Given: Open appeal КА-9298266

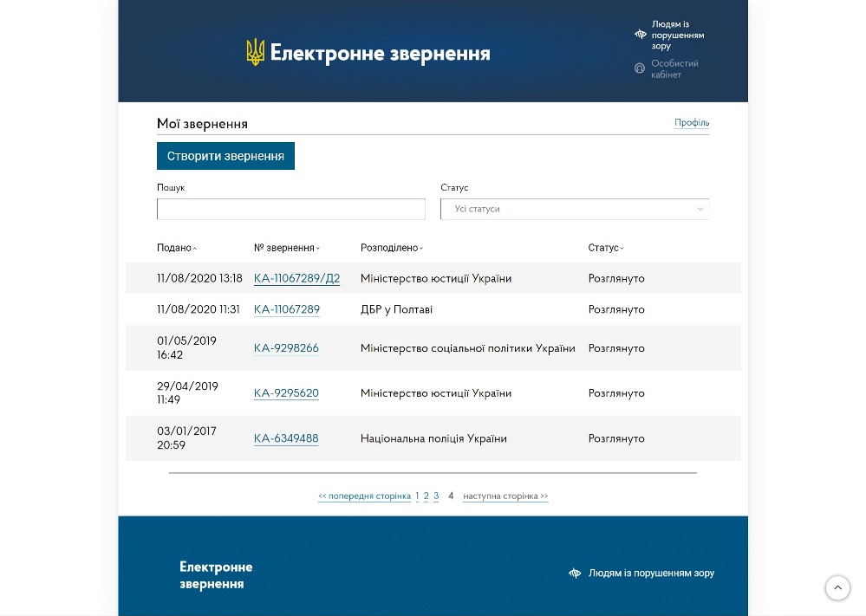Looking at the screenshot, I should pos(286,348).
